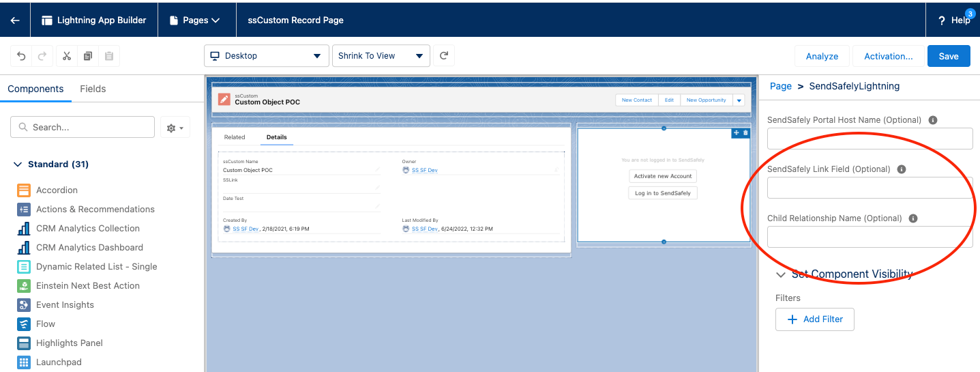The width and height of the screenshot is (980, 372).
Task: Open the Pages dropdown menu
Action: (x=194, y=20)
